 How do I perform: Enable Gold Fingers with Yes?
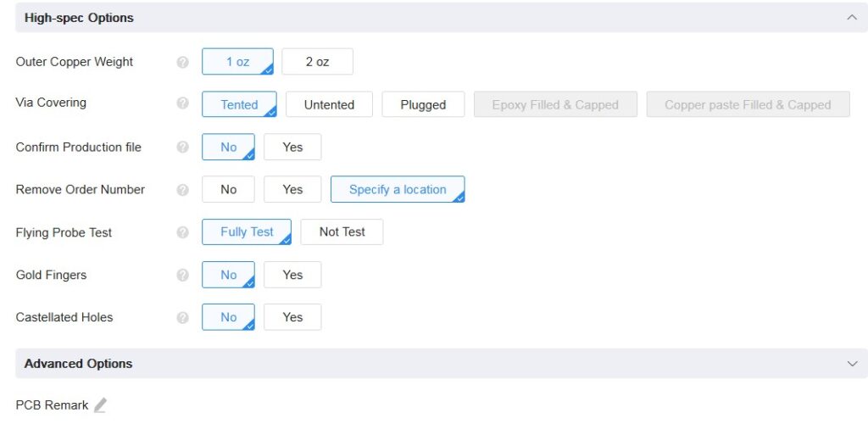[x=292, y=275]
